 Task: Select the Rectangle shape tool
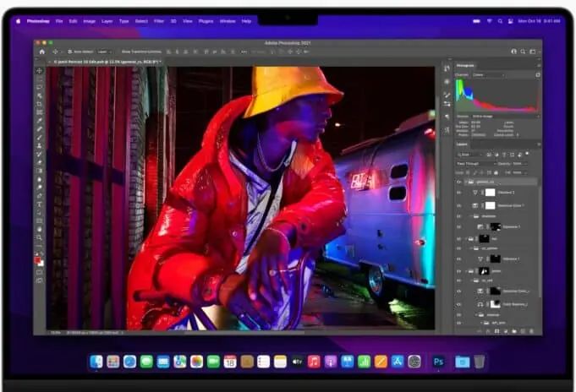[x=39, y=220]
